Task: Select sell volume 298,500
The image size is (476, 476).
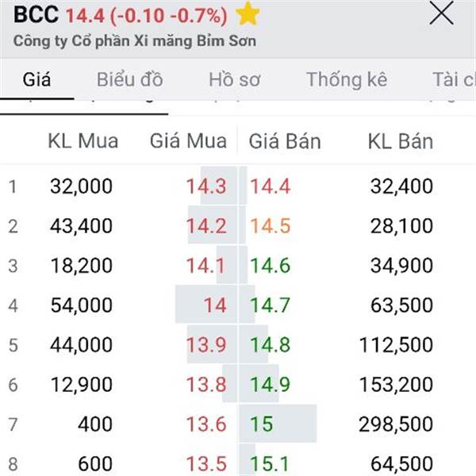Action: pyautogui.click(x=396, y=424)
